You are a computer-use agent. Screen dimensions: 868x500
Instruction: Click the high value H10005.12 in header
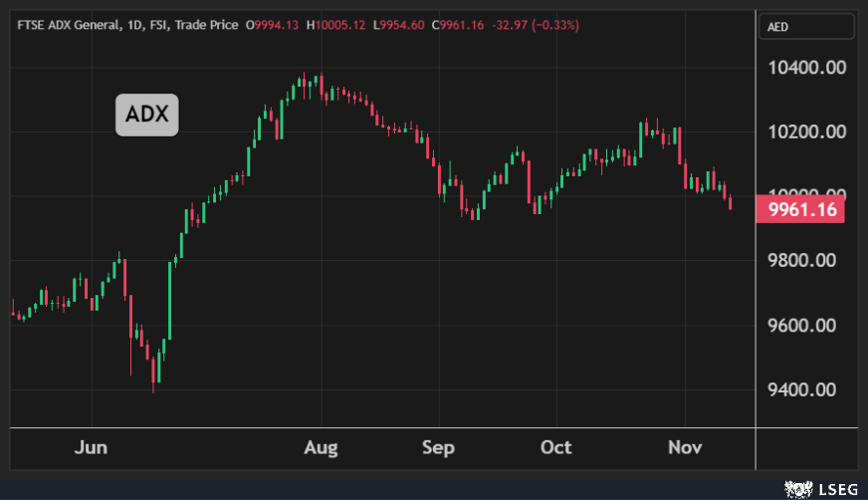coord(336,24)
